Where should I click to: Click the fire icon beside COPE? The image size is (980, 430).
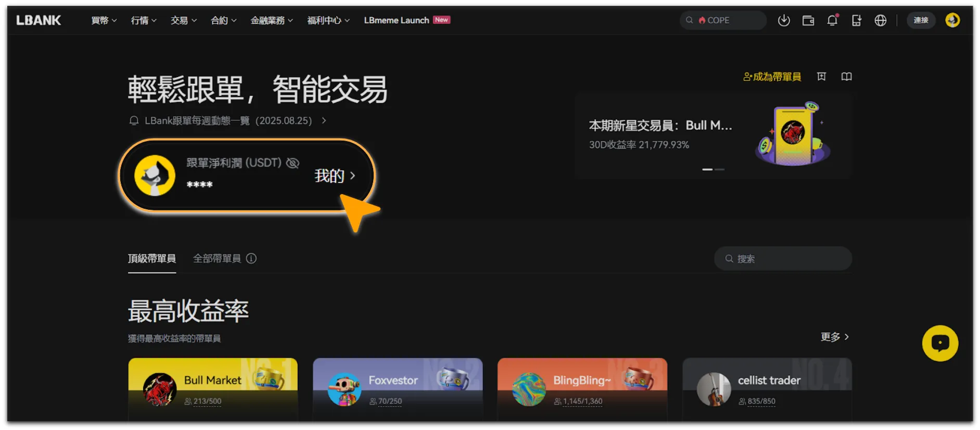click(x=702, y=20)
